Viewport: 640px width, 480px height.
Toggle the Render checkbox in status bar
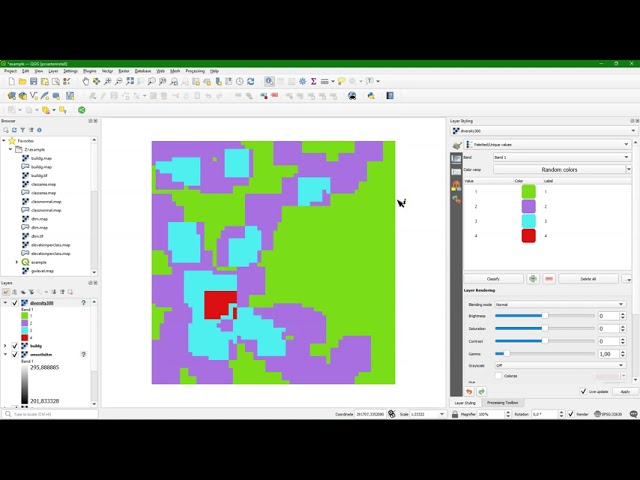571,414
